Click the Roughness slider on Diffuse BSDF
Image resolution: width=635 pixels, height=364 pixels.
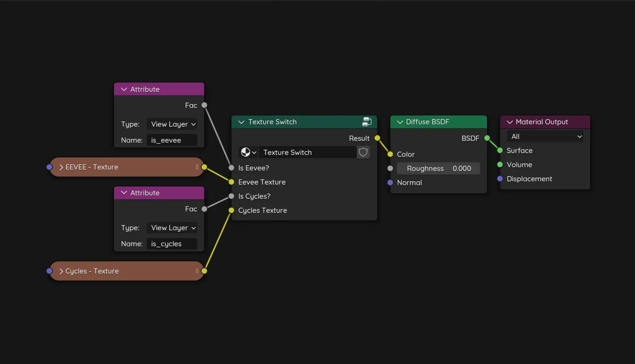point(438,168)
